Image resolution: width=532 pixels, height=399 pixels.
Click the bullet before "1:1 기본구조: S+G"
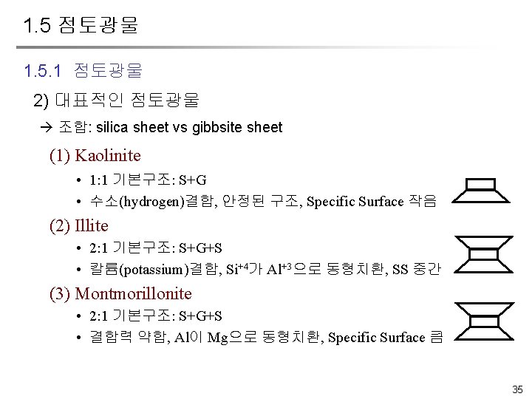point(78,179)
